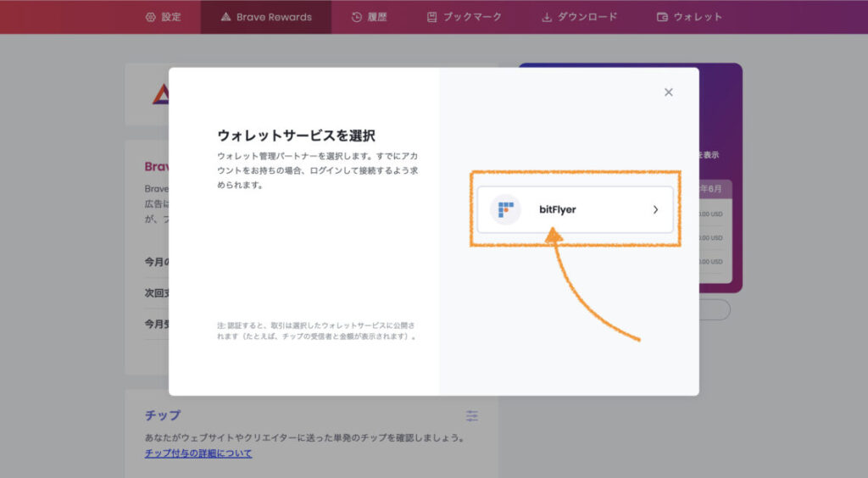Switch to the ウォレット tab

tap(698, 17)
